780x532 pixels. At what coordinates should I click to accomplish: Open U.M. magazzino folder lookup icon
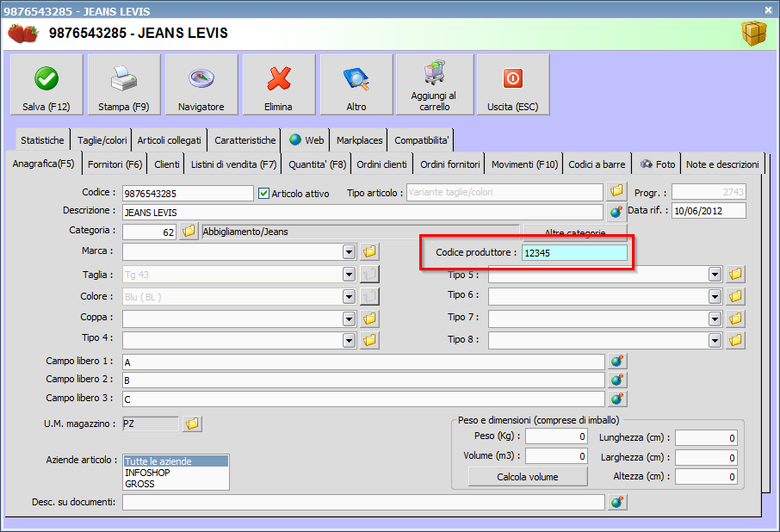point(192,424)
